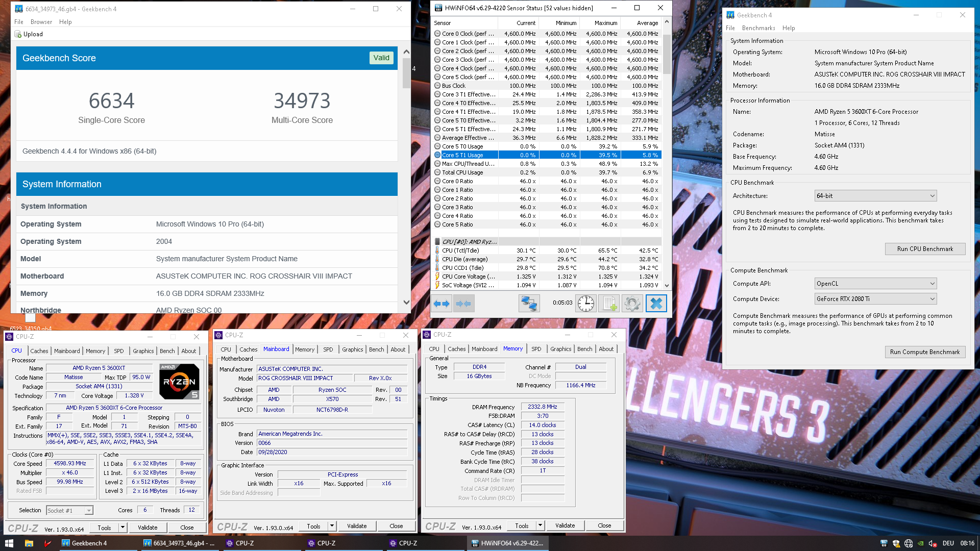Click thermometer icon of CPU (Tctl/Tdie) row
The image size is (980, 551).
pos(437,251)
